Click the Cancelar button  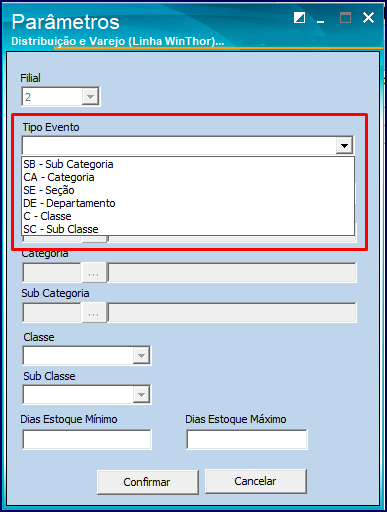click(x=255, y=481)
